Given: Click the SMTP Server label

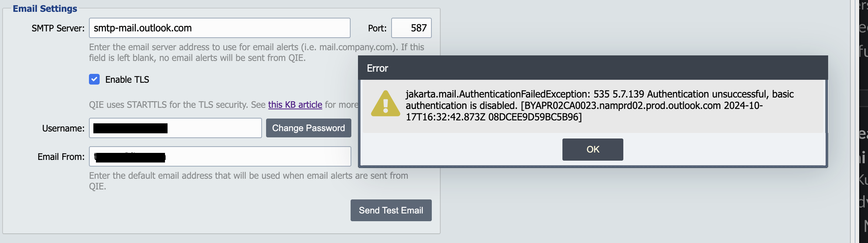Looking at the screenshot, I should pyautogui.click(x=58, y=28).
